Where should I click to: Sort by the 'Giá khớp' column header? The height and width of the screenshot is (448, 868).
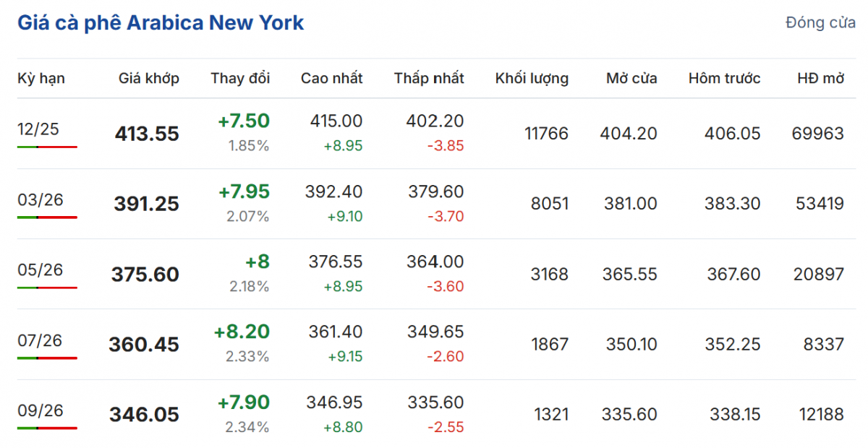[148, 78]
